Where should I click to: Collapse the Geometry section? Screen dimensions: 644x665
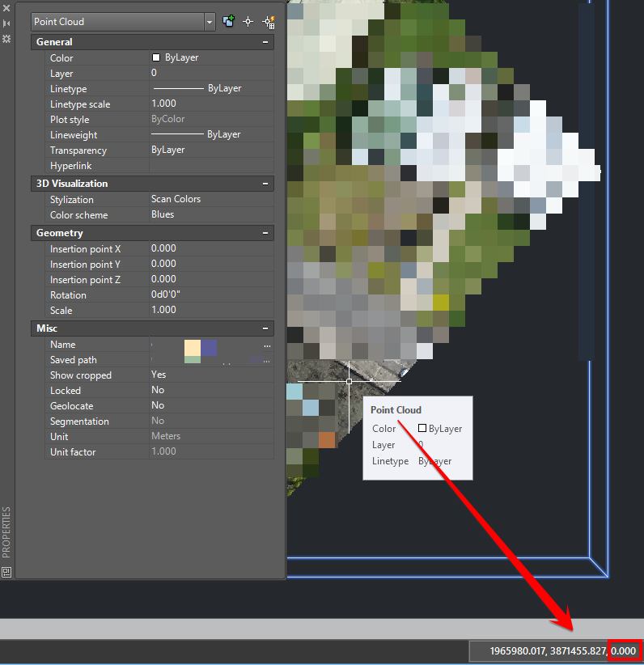pyautogui.click(x=265, y=233)
